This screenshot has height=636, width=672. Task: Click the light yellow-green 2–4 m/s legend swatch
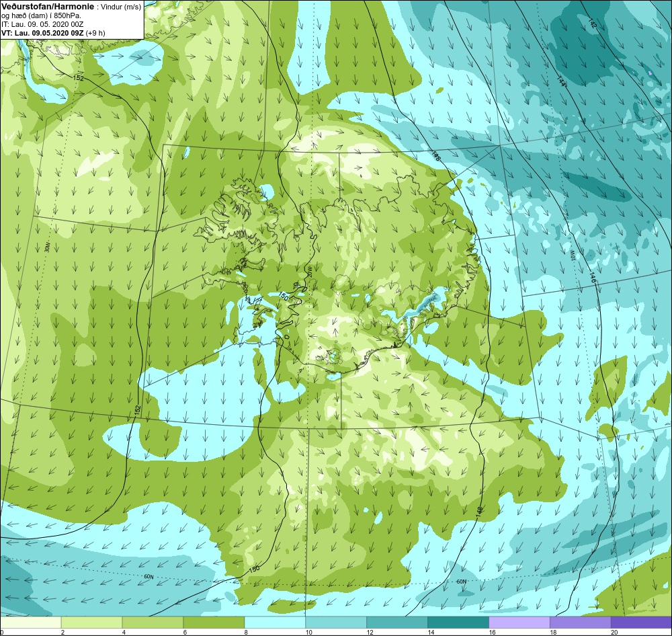coord(91,622)
